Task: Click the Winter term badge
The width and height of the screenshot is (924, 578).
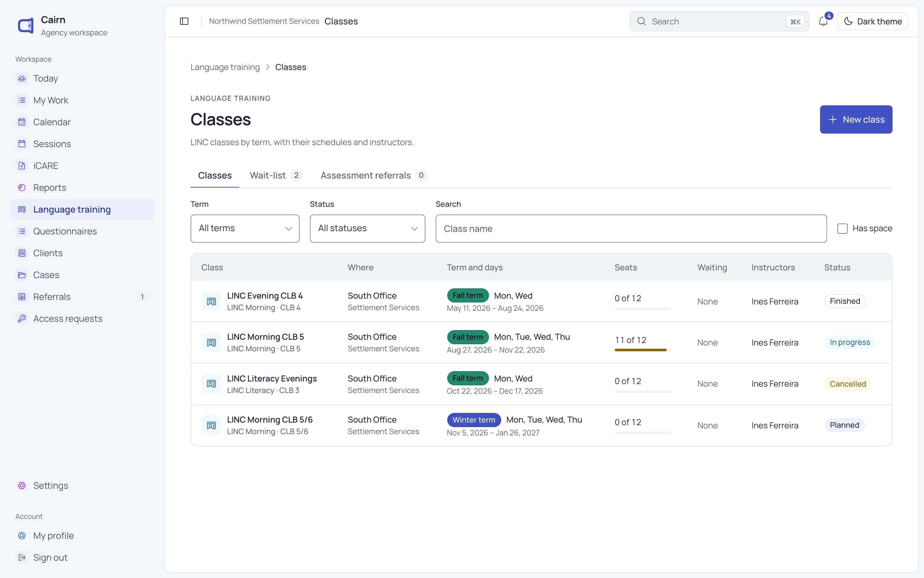Action: click(x=474, y=420)
